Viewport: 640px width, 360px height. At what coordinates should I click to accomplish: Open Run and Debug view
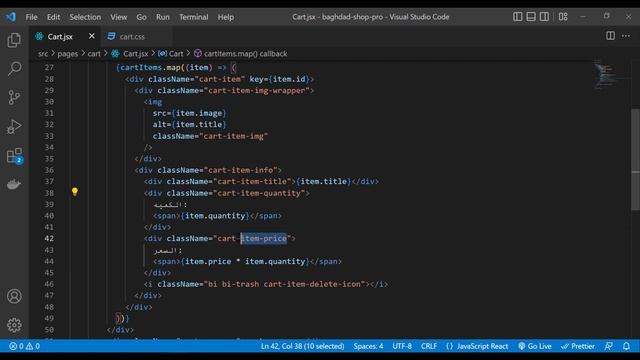tap(14, 126)
